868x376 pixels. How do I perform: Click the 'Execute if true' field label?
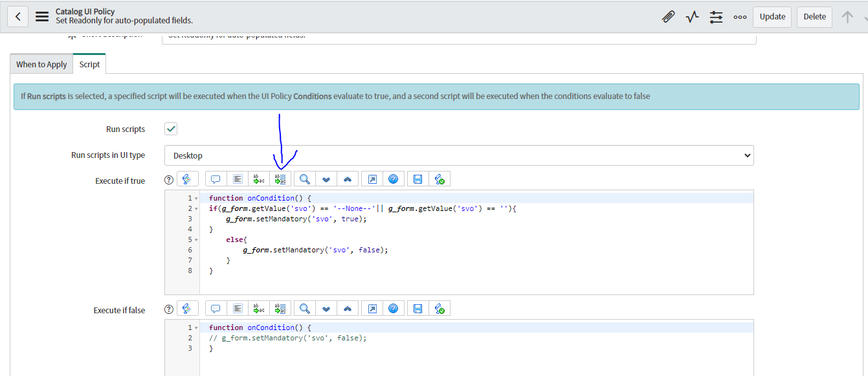click(120, 181)
